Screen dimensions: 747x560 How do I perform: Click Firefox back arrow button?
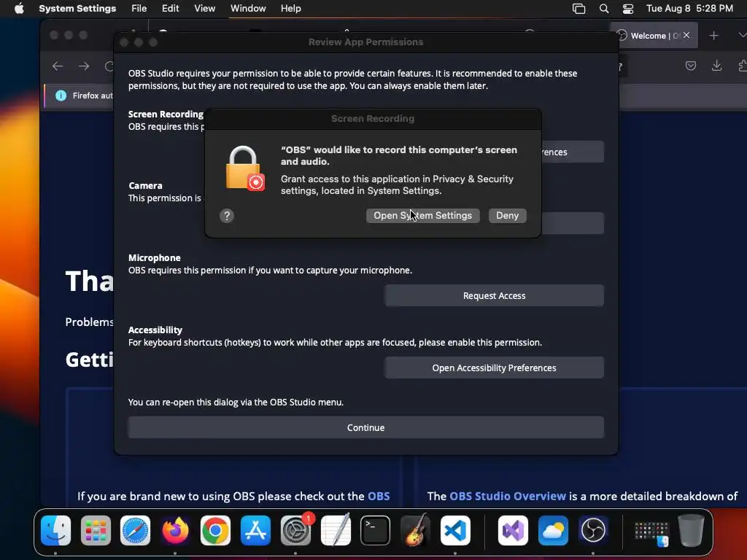pos(58,66)
